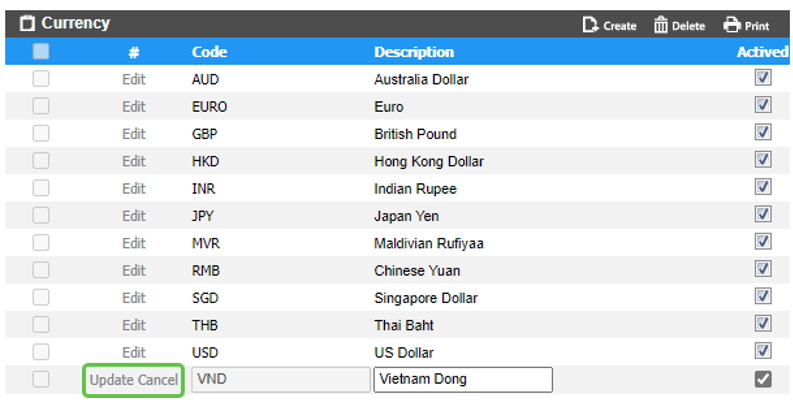The image size is (793, 404).
Task: Click the Print printer icon
Action: click(x=732, y=25)
